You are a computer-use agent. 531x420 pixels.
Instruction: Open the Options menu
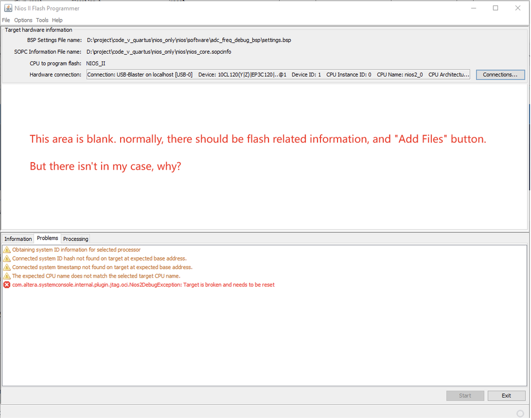click(x=23, y=20)
